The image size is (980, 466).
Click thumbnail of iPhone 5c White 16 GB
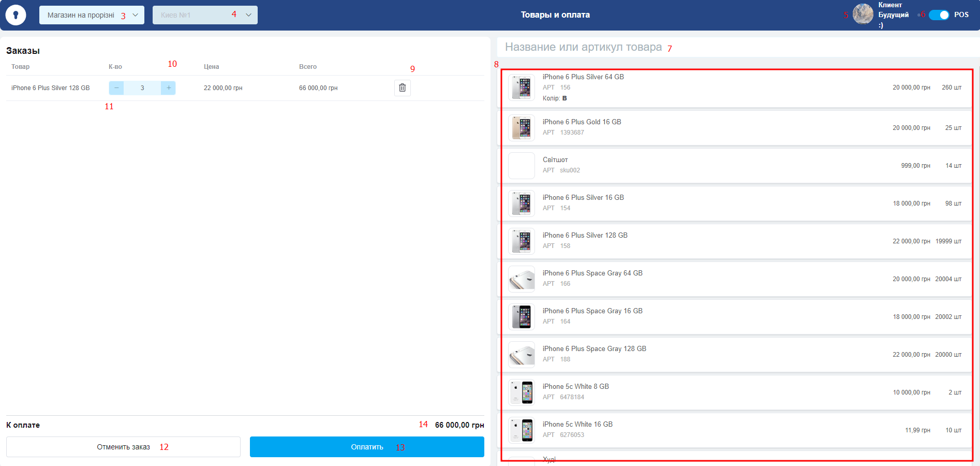point(522,430)
